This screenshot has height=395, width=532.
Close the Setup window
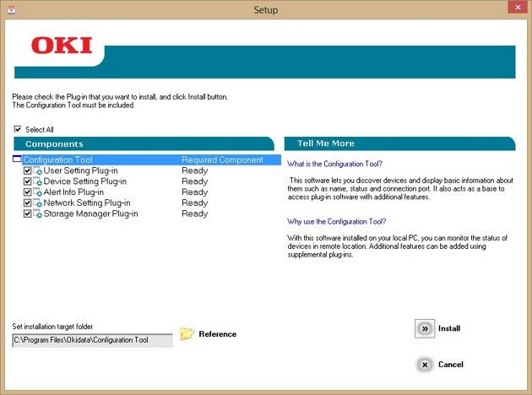[x=518, y=7]
